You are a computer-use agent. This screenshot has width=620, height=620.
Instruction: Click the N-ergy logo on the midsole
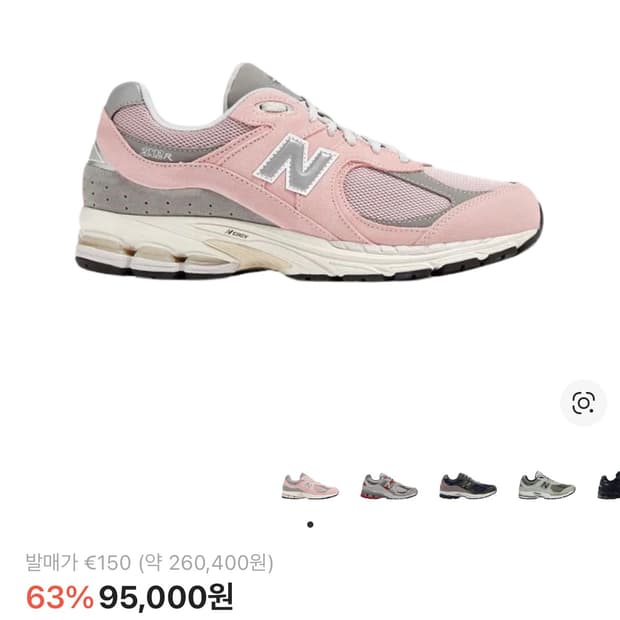pos(236,234)
